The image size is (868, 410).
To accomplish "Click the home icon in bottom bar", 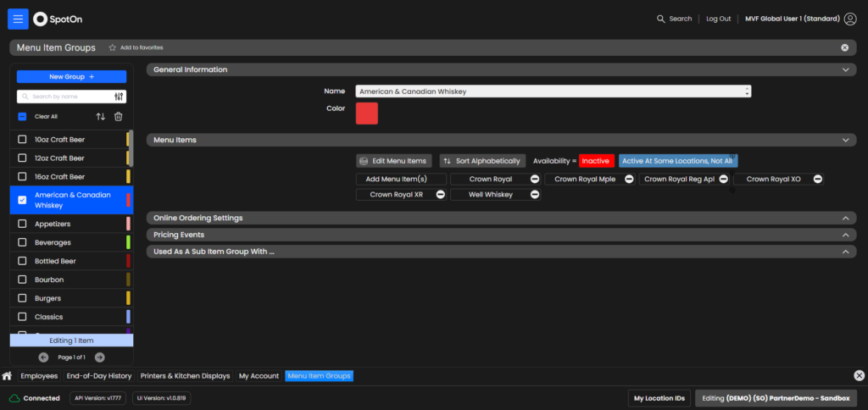I will [x=7, y=376].
